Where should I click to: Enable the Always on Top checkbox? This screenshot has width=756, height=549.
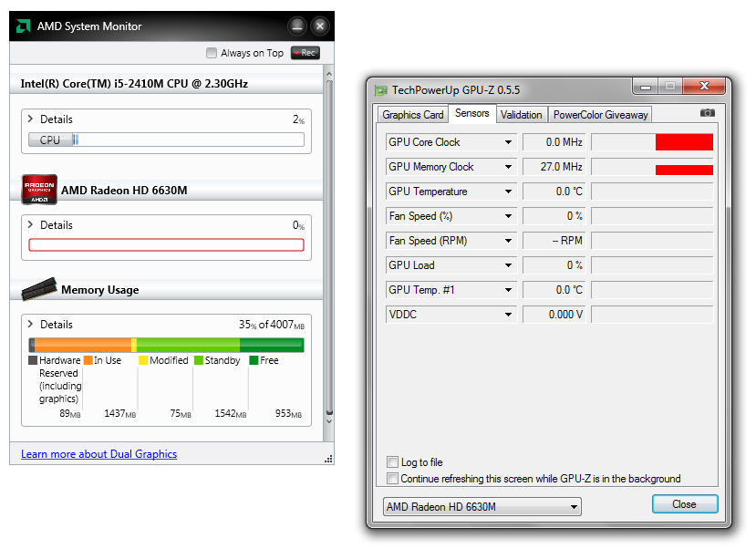[x=212, y=53]
